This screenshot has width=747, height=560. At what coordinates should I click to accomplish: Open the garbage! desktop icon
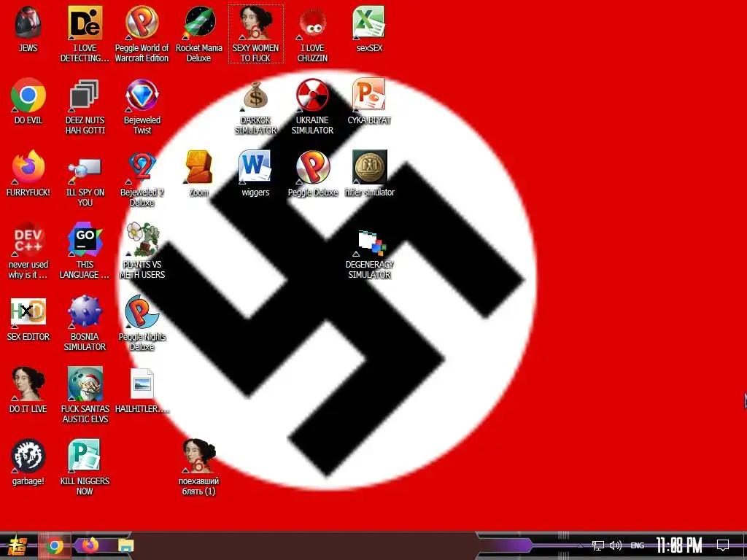click(x=28, y=456)
